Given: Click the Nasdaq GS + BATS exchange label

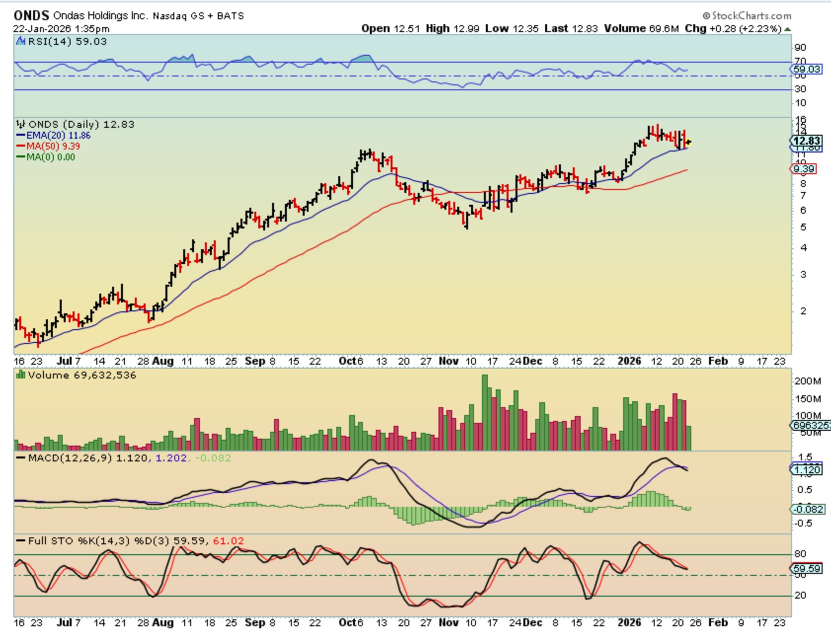Looking at the screenshot, I should click(198, 16).
